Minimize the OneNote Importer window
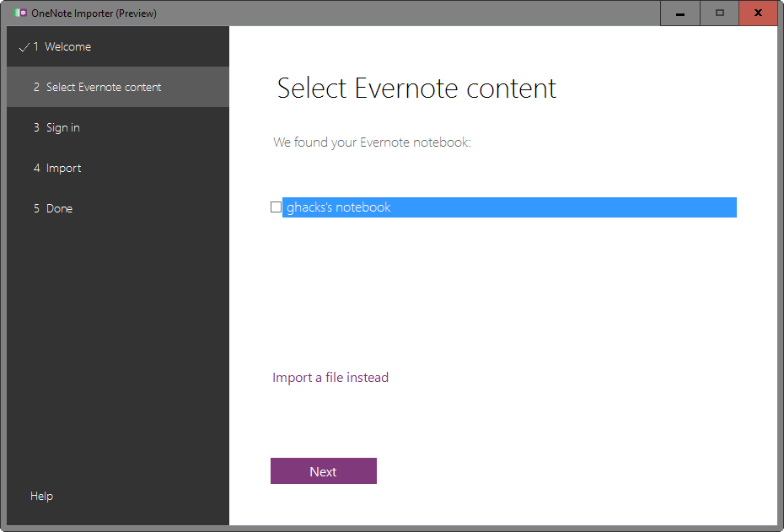784x532 pixels. (680, 13)
